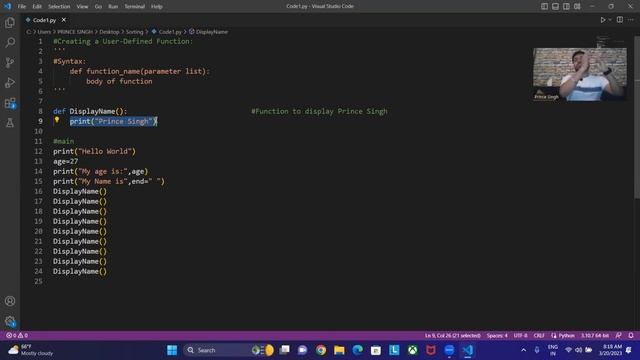Open File Explorer from the taskbar

(x=339, y=350)
